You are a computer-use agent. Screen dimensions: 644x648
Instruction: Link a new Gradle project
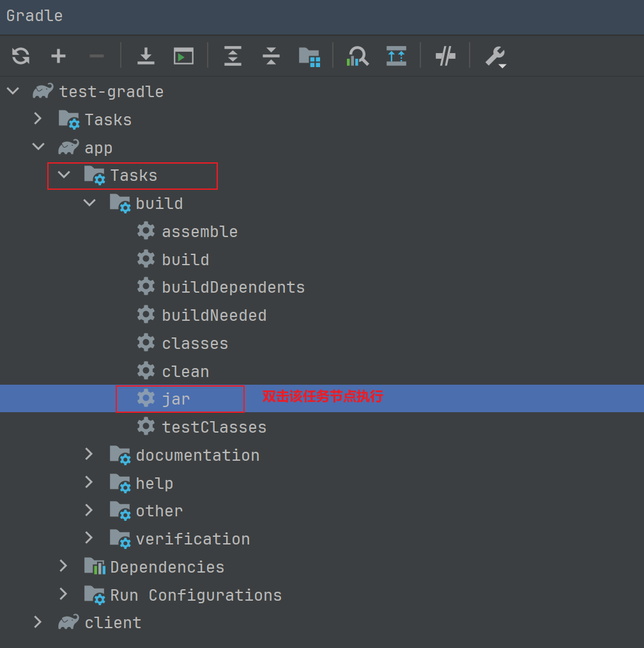click(x=58, y=56)
